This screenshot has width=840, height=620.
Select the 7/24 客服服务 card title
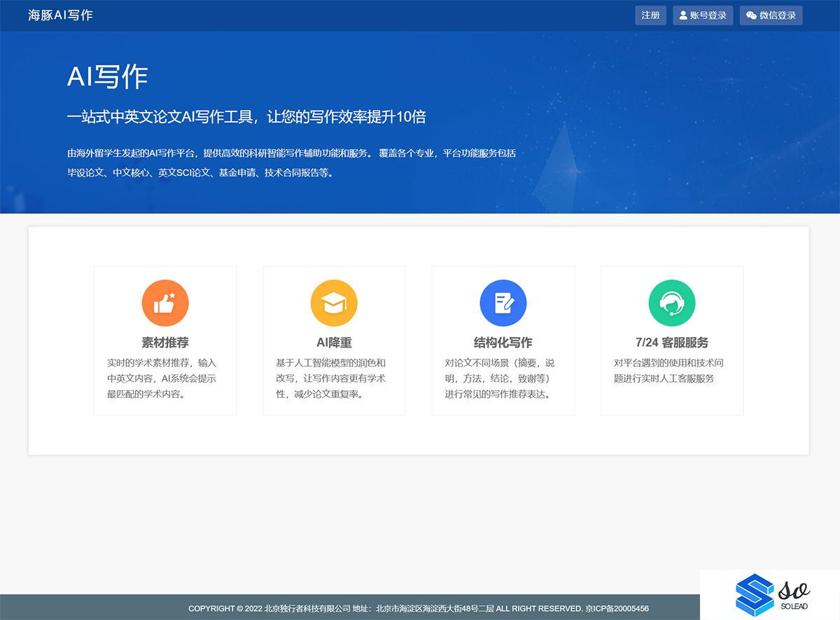click(x=672, y=343)
